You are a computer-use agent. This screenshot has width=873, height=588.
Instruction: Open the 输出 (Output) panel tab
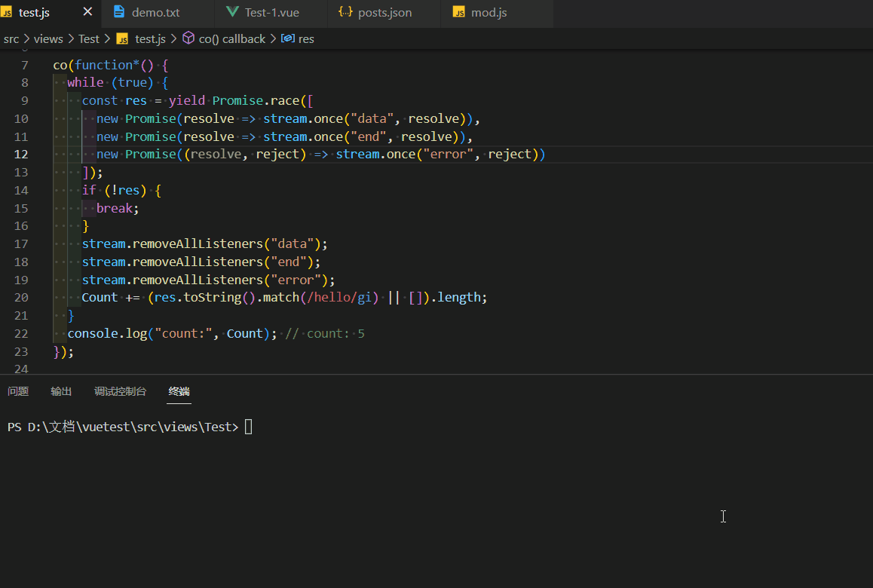61,391
